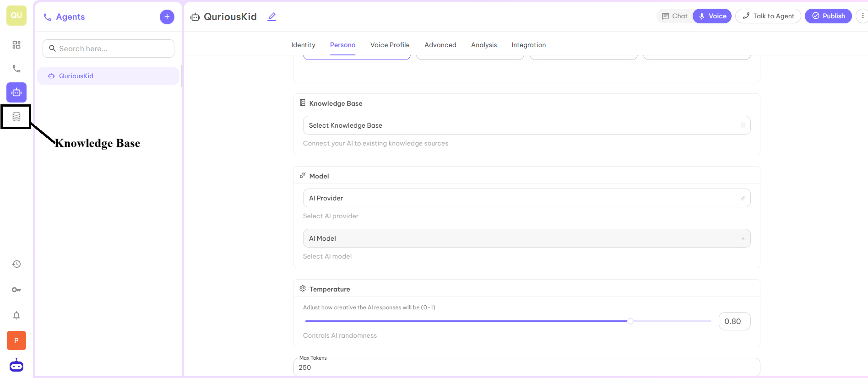868x378 pixels.
Task: Open the orange P profile avatar
Action: (16, 340)
